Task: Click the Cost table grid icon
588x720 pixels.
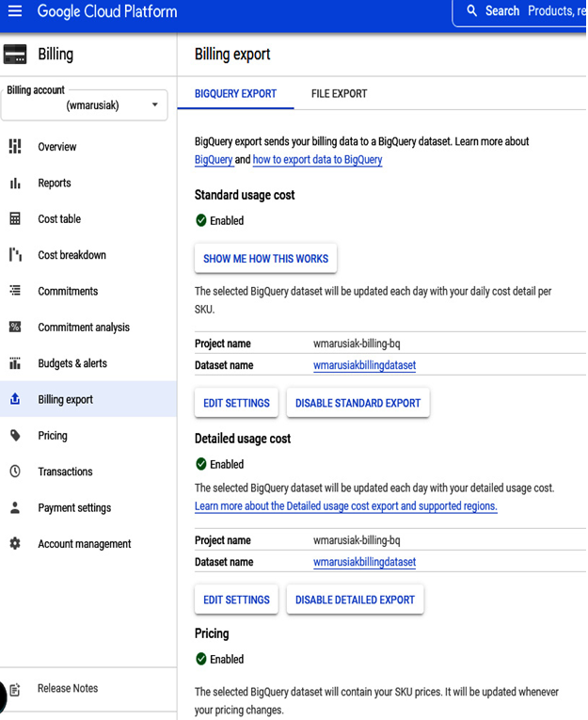Action: pyautogui.click(x=15, y=218)
